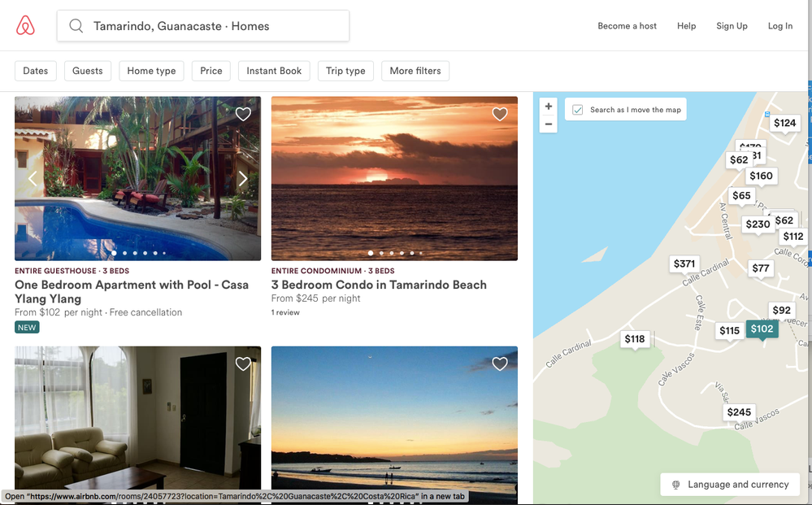Show previous photo of pool apartment listing
Screen dimensions: 812x505
33,179
